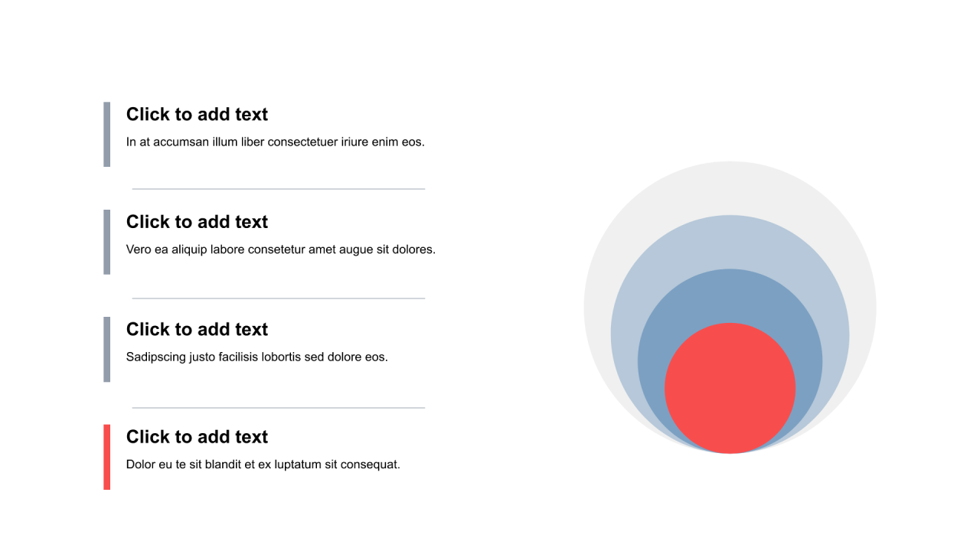Select divider line under 'In at accumsan' paragraph
Viewport: 980px width, 551px height.
[279, 189]
